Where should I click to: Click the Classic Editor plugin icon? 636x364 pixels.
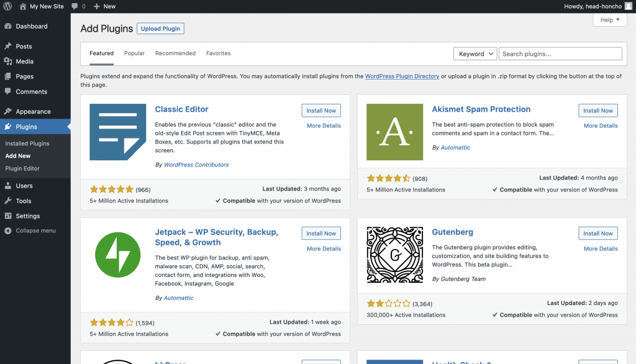117,132
